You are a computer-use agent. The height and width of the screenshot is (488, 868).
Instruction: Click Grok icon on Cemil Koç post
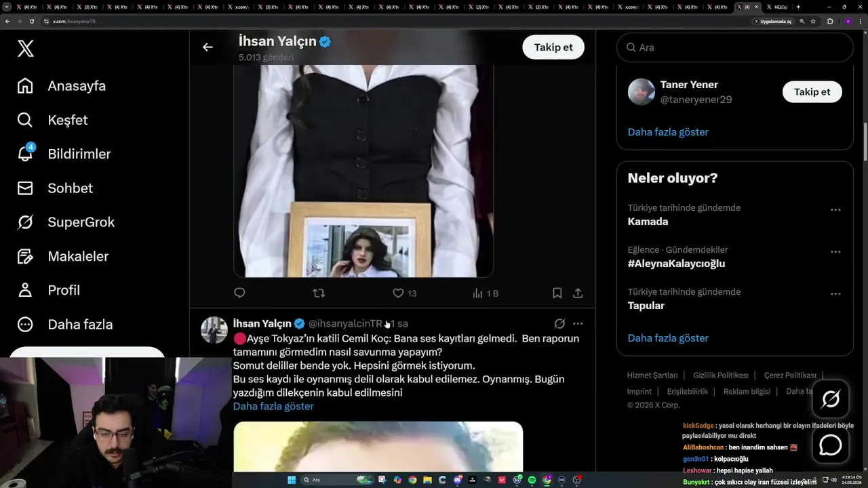559,323
